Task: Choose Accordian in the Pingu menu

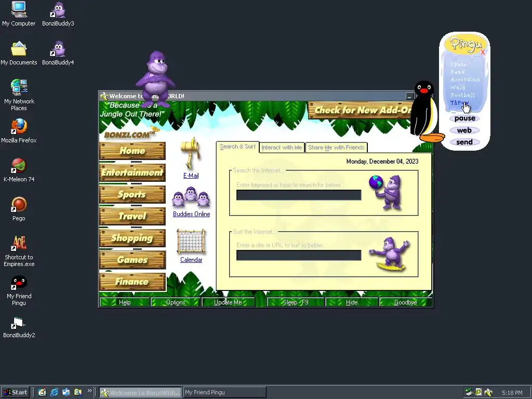Action: click(465, 79)
